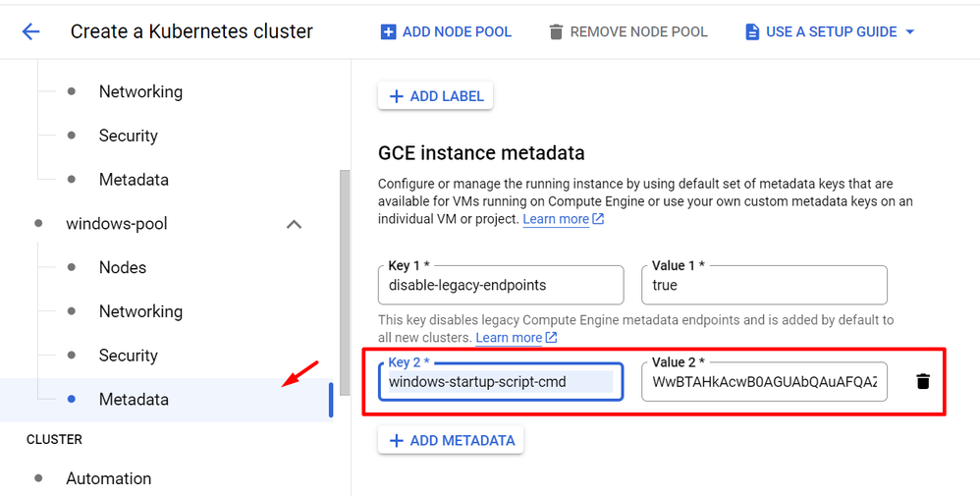Click the Value 1 input field
The width and height of the screenshot is (980, 496).
pos(764,286)
